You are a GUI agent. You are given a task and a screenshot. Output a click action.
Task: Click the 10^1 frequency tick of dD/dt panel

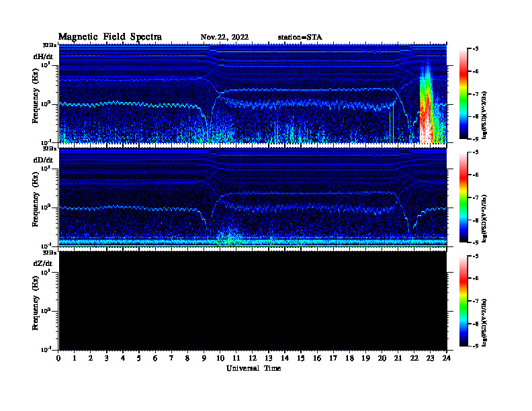pos(47,168)
